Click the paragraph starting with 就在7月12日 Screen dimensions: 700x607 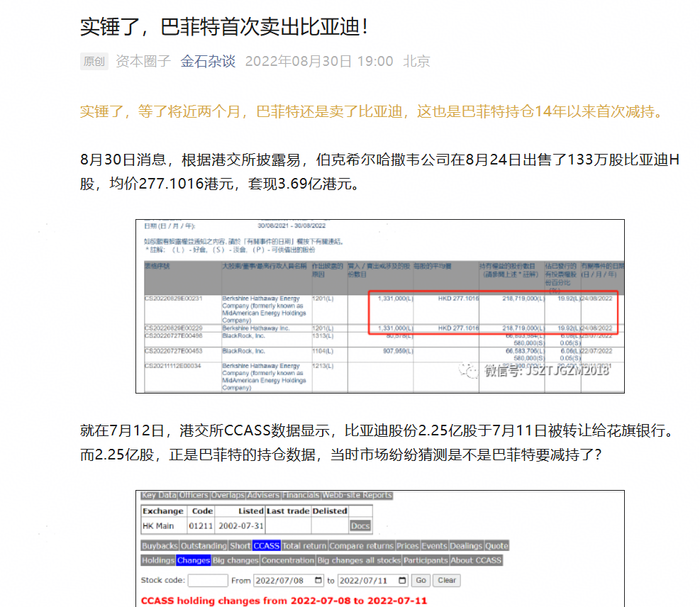378,442
